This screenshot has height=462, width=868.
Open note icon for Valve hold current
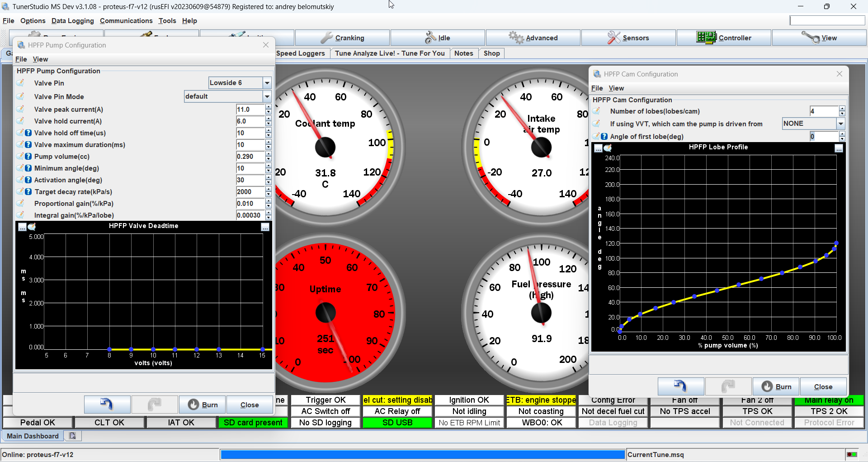click(x=20, y=121)
